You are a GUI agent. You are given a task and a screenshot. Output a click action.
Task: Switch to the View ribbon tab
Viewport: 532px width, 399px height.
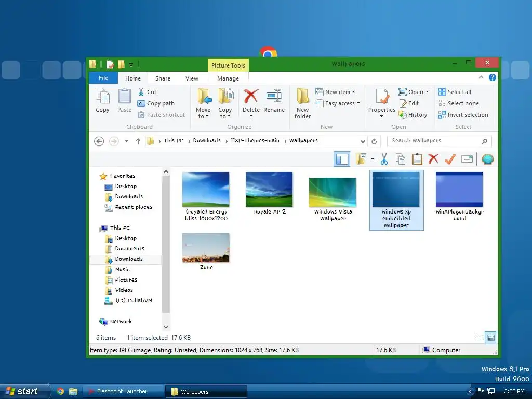(x=192, y=78)
